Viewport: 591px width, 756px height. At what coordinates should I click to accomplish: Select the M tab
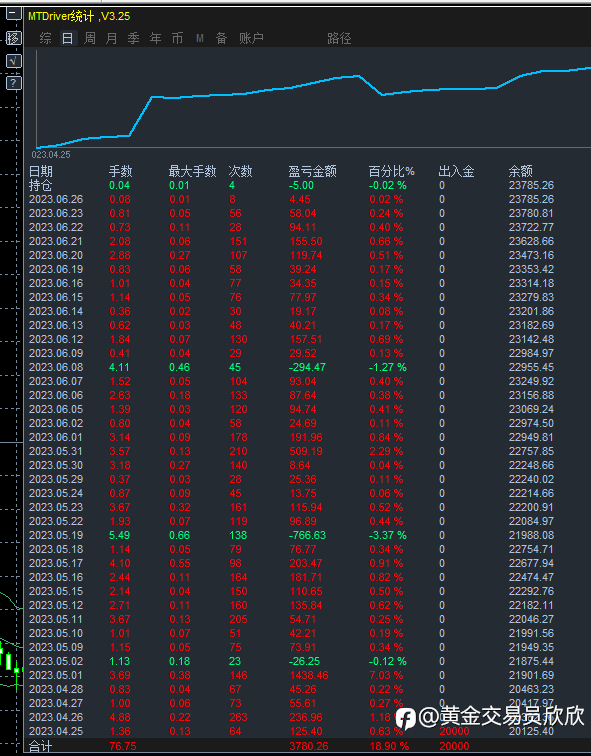(200, 38)
